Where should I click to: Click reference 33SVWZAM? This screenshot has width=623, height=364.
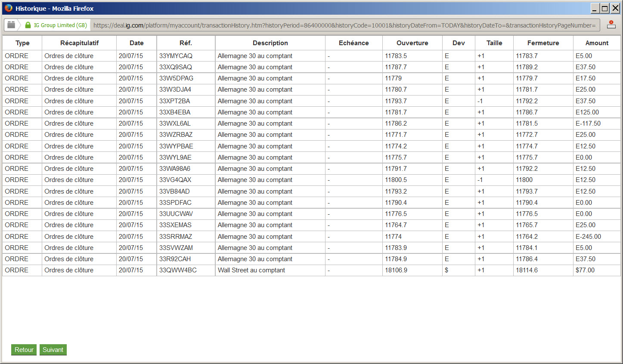tap(176, 248)
